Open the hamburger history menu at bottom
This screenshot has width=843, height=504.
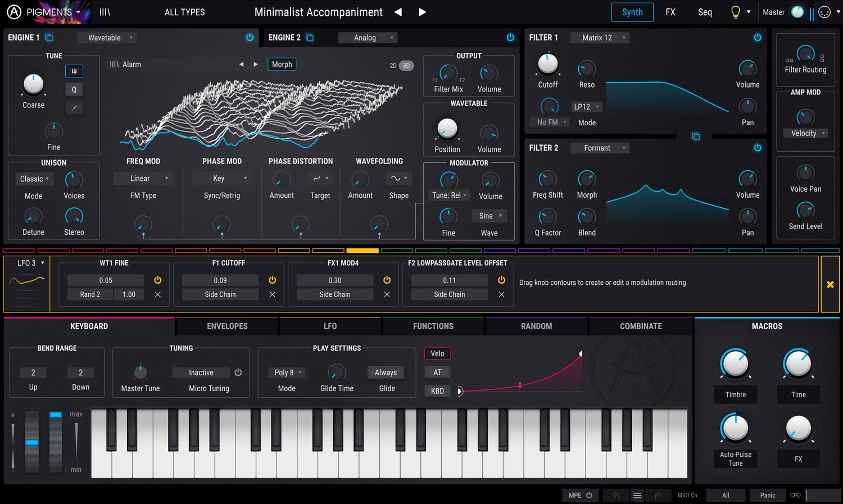click(x=637, y=495)
